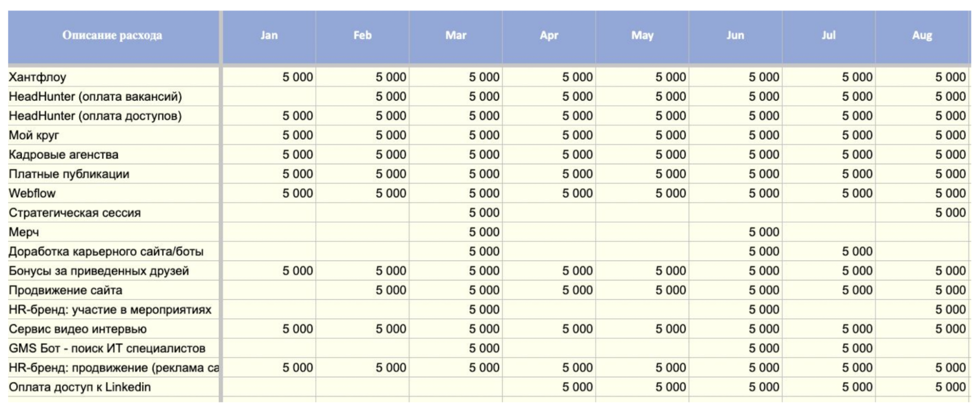
Task: Click the empty Jan cell for HeadHunter (оплата вакансий)
Action: 269,97
